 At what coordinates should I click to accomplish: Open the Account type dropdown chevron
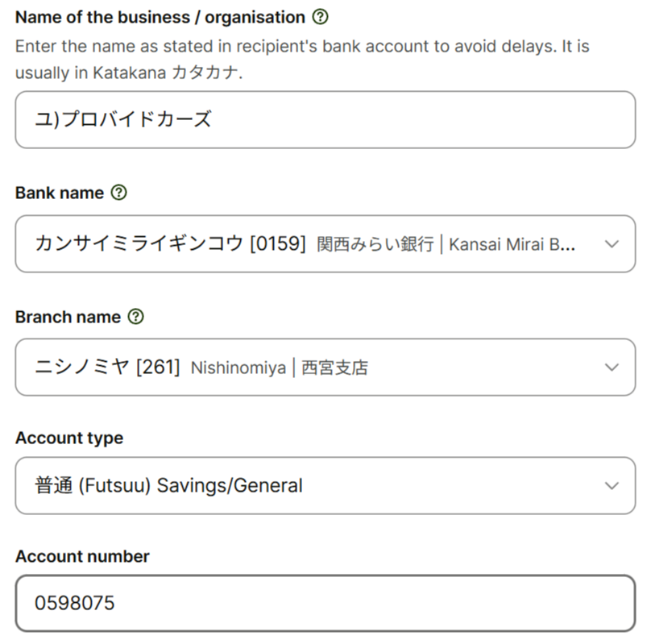pos(612,486)
